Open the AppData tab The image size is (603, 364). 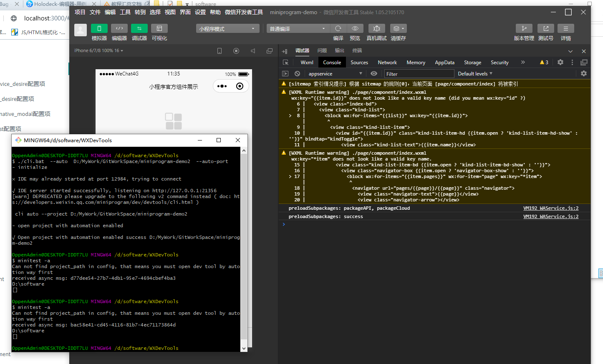[x=445, y=63]
